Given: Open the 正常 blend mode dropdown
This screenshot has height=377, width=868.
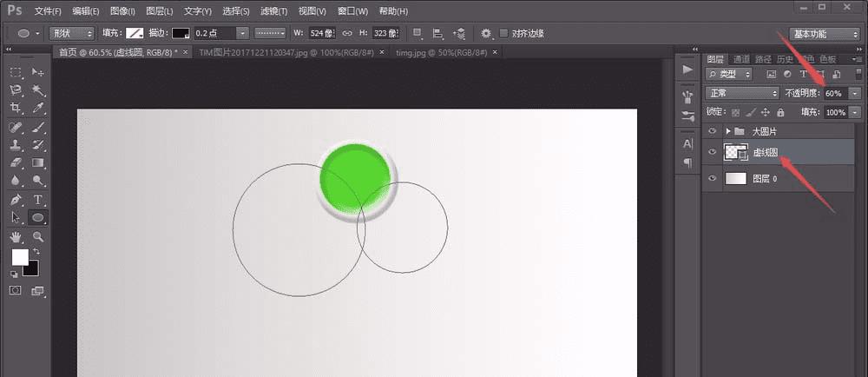Looking at the screenshot, I should click(742, 93).
